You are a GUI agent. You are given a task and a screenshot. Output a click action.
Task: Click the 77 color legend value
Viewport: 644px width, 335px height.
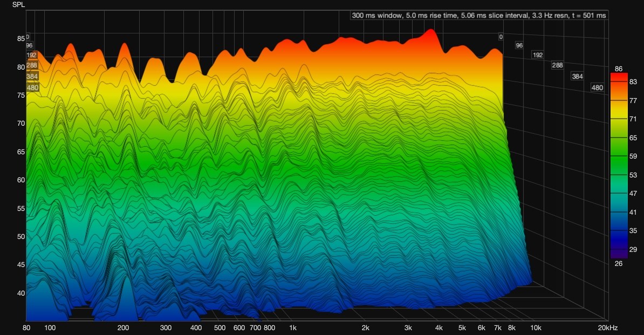(633, 100)
